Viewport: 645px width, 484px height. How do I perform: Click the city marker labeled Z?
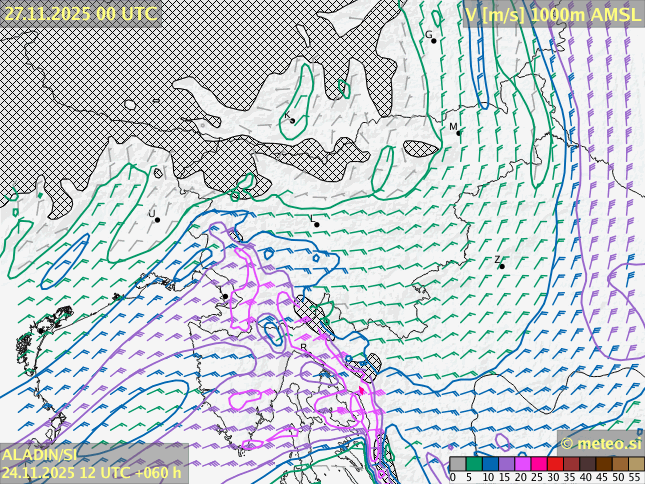tap(502, 266)
